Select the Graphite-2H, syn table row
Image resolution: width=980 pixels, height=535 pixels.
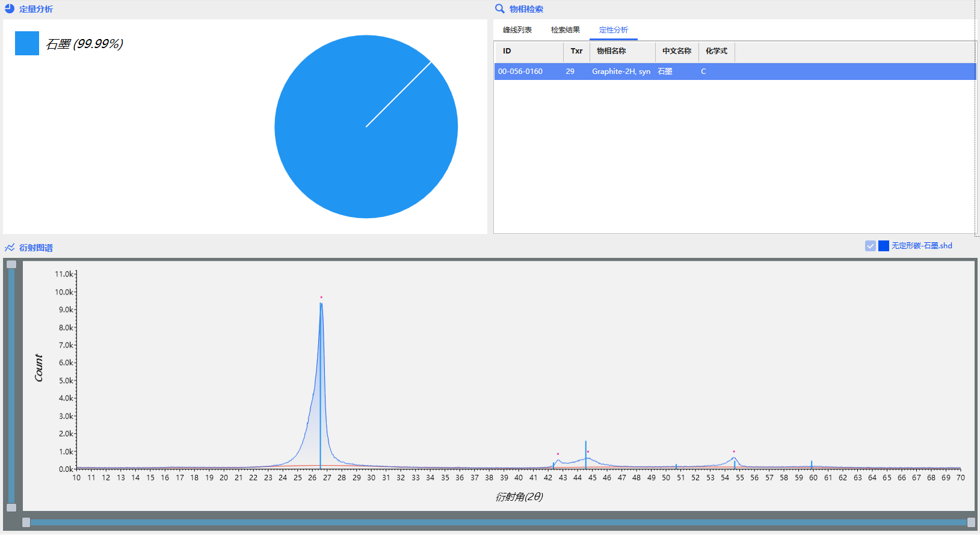click(x=621, y=72)
